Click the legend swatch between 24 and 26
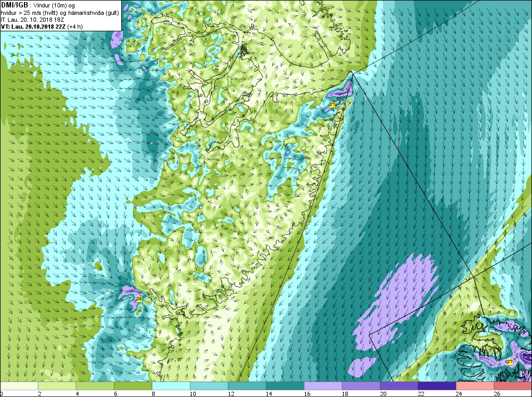532x397 pixels. 475,386
